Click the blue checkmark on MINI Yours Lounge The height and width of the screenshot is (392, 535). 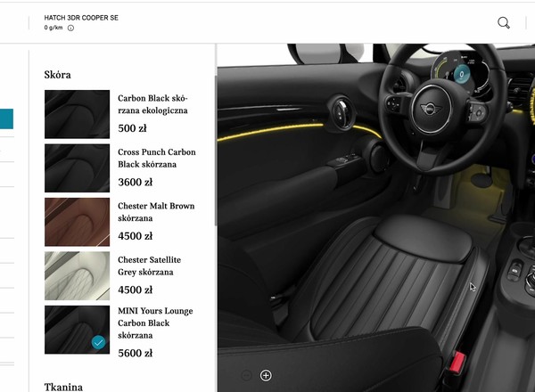[98, 342]
